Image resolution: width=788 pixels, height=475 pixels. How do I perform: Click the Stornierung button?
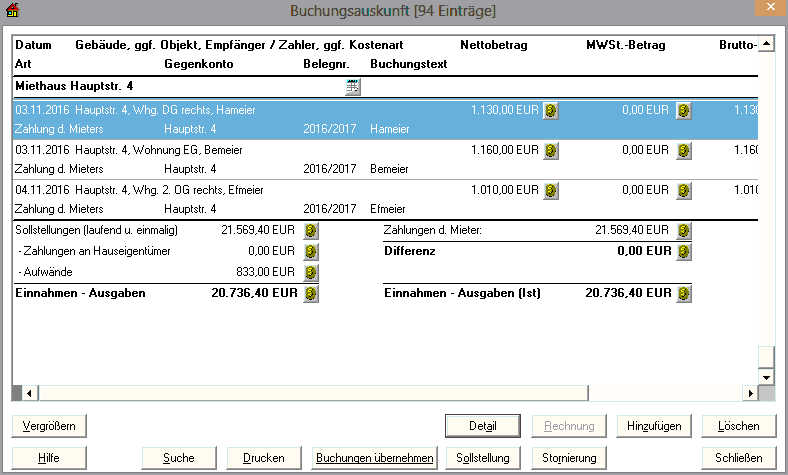[x=568, y=458]
